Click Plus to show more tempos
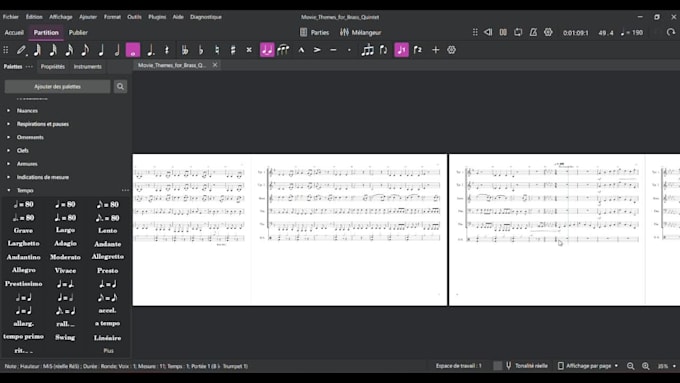680x383 pixels. [108, 351]
